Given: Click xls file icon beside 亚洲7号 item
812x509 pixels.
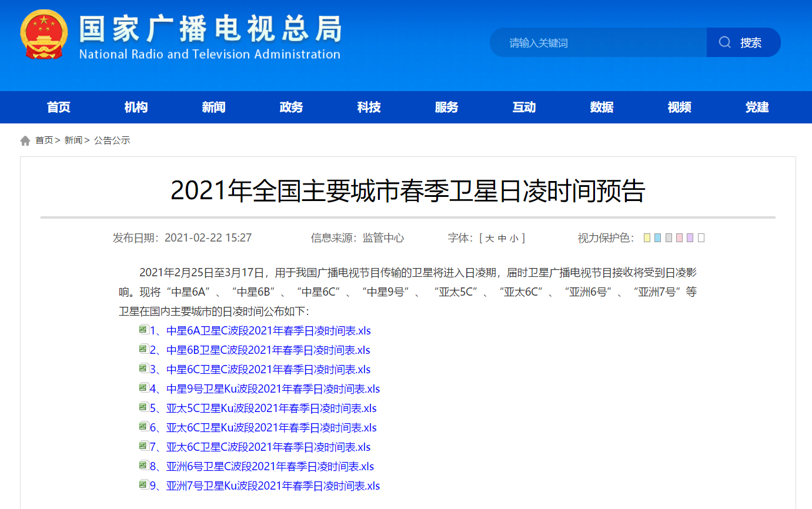Looking at the screenshot, I should (x=143, y=485).
